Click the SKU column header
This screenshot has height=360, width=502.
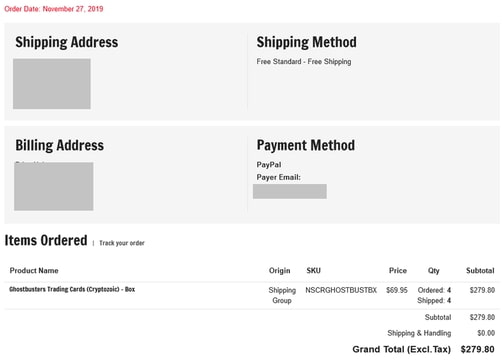tap(314, 271)
